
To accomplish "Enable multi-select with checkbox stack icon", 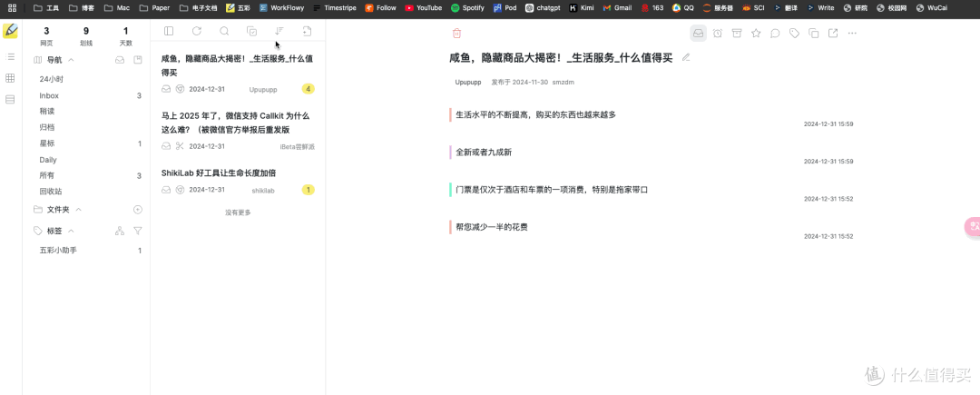I will 252,31.
